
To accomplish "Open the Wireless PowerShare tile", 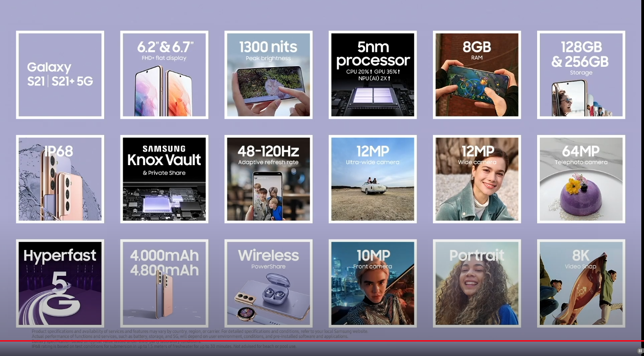I will pyautogui.click(x=268, y=283).
